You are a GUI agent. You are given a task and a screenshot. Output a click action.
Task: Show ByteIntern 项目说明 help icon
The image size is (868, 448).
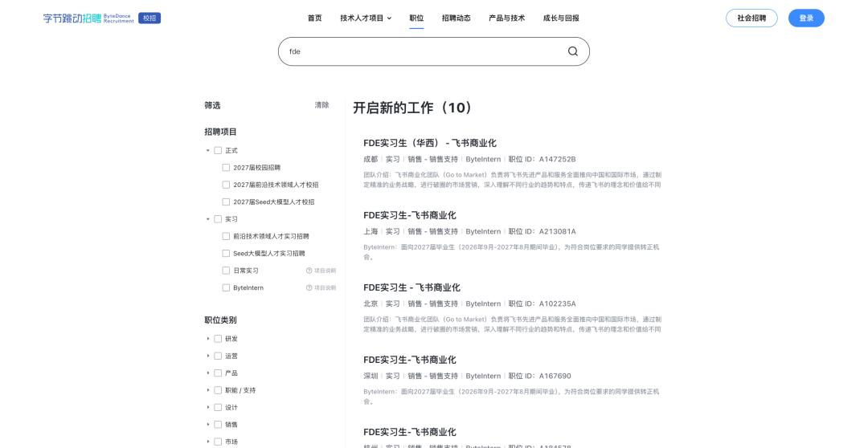309,287
